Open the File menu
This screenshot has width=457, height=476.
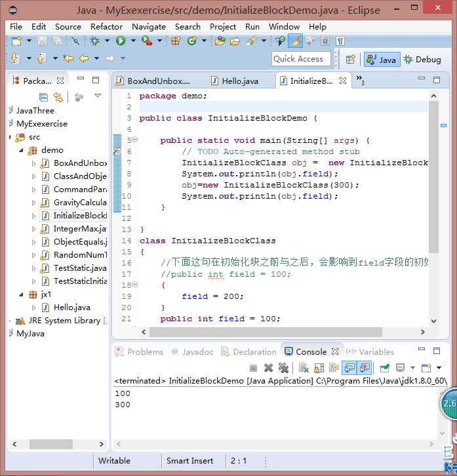click(16, 27)
